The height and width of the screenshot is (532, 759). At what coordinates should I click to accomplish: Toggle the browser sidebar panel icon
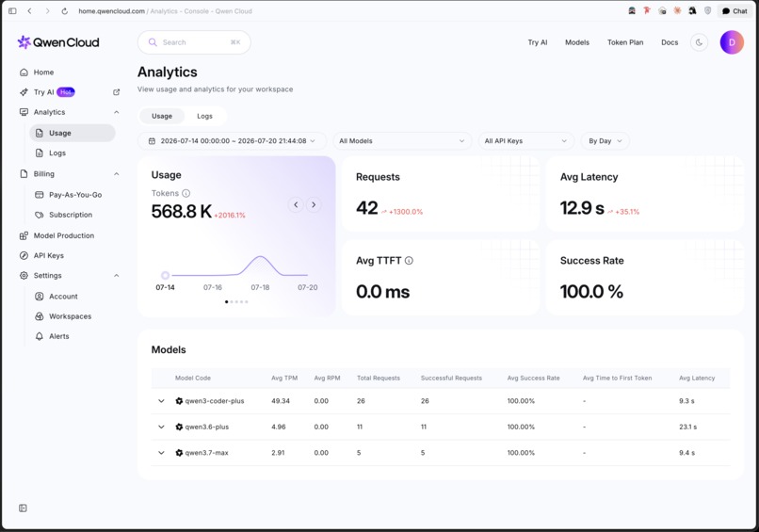point(12,10)
